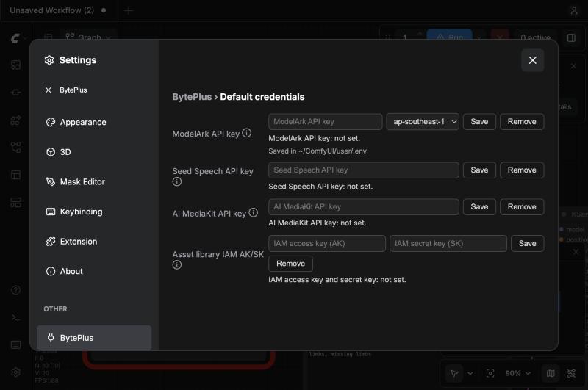This screenshot has width=588, height=390.
Task: Open the Mask Editor settings category
Action: tap(94, 181)
